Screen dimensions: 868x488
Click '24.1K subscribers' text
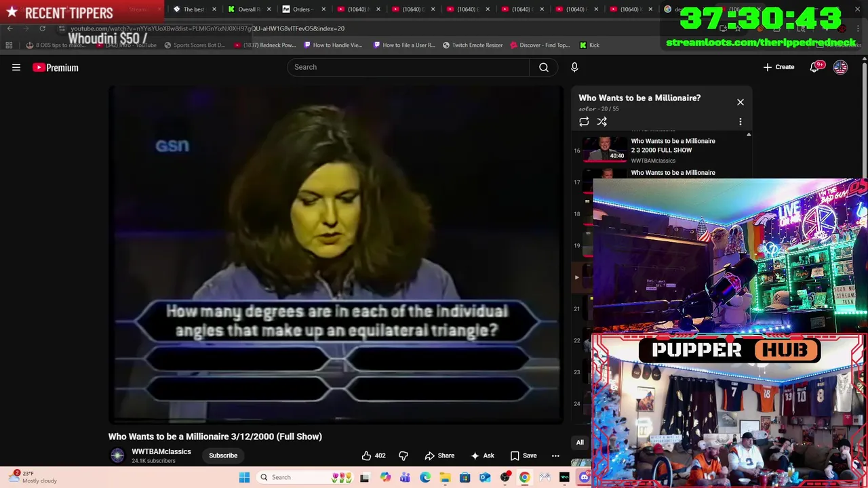coord(153,461)
